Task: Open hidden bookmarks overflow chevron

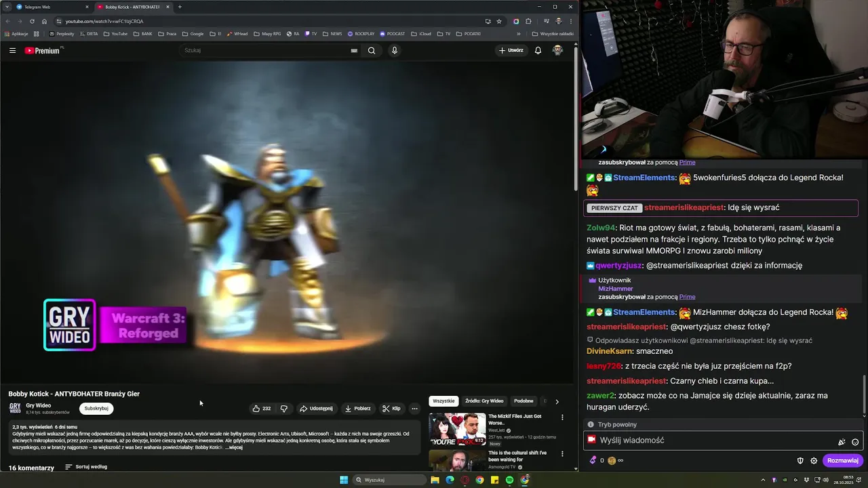Action: point(519,33)
